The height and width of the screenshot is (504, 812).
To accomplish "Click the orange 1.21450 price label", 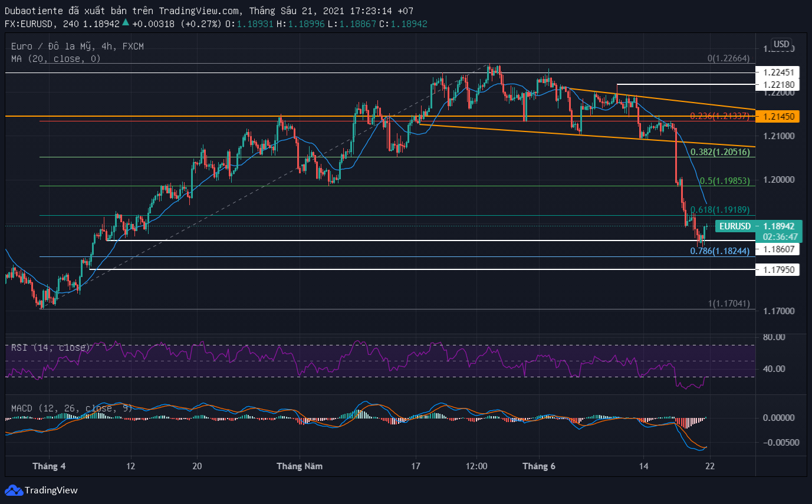I will pyautogui.click(x=778, y=117).
